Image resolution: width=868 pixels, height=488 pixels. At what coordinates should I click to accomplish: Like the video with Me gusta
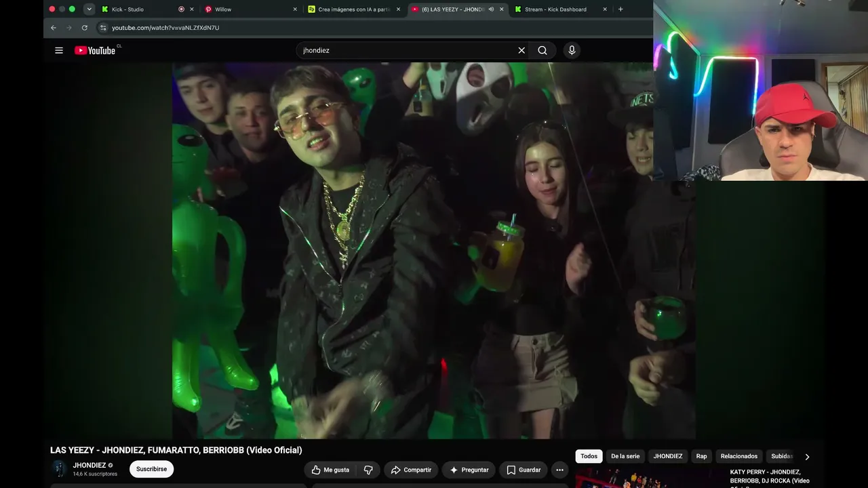pyautogui.click(x=330, y=470)
